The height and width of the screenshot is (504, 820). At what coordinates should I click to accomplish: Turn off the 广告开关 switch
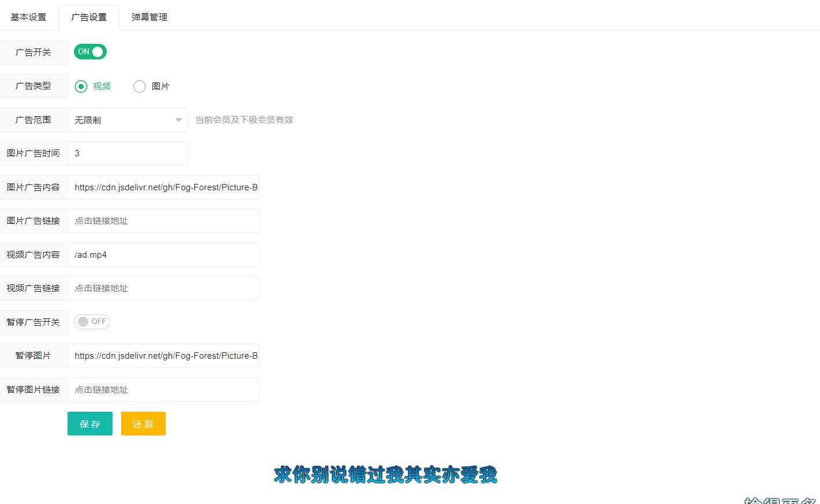89,51
